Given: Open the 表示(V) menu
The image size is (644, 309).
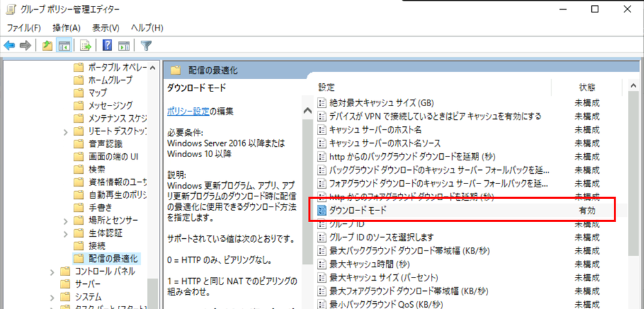Looking at the screenshot, I should (106, 28).
